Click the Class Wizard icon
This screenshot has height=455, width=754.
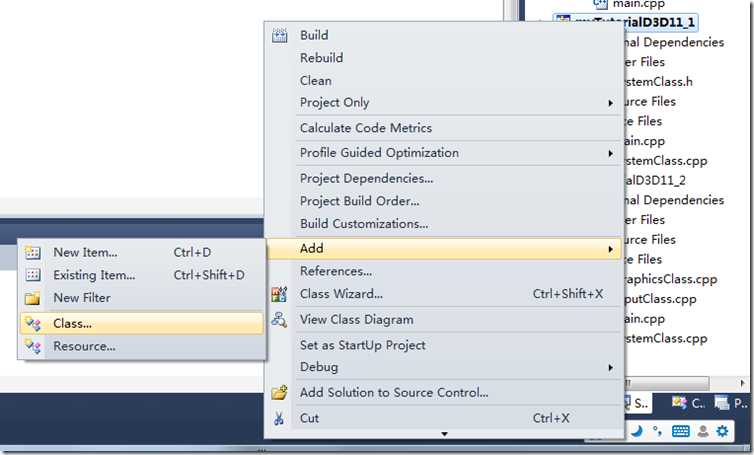tap(279, 294)
